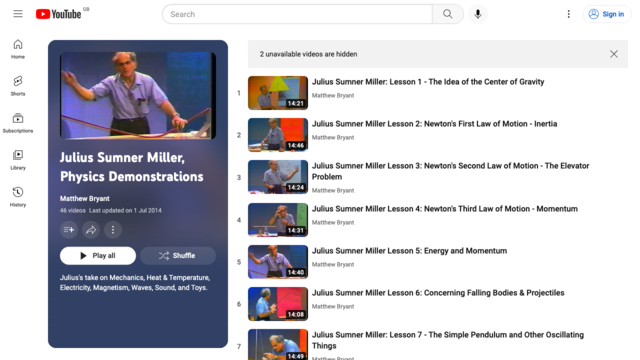Click Matthew Bryant under Lesson 5
640x360 pixels.
(333, 264)
